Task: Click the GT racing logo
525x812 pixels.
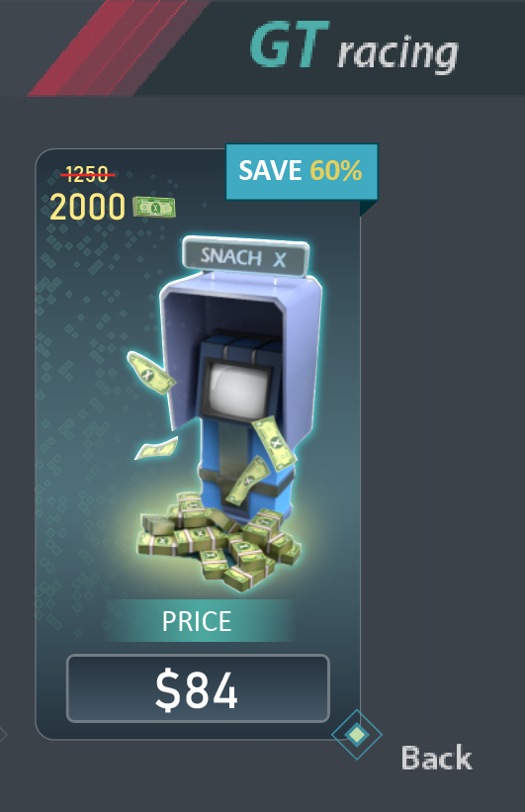Action: pyautogui.click(x=354, y=48)
